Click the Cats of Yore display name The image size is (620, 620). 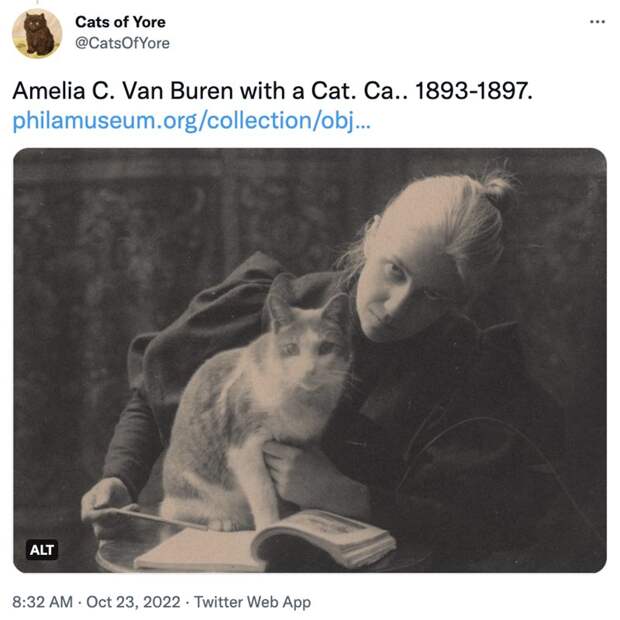[x=120, y=22]
